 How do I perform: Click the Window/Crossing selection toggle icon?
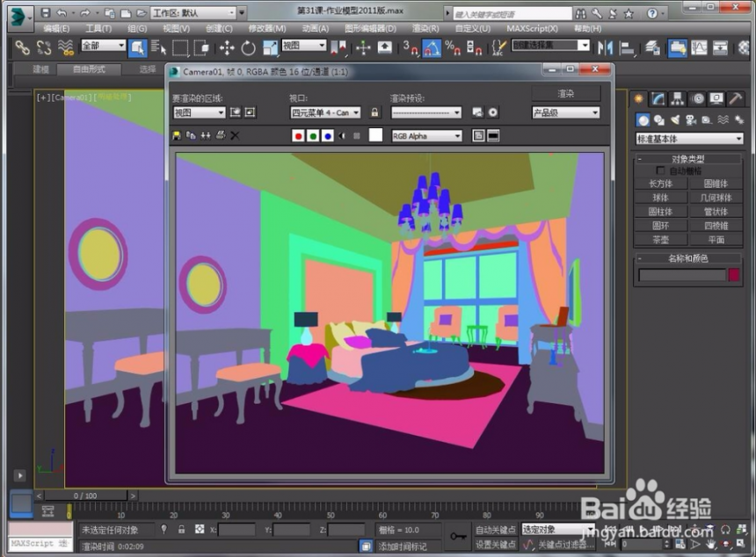point(201,47)
